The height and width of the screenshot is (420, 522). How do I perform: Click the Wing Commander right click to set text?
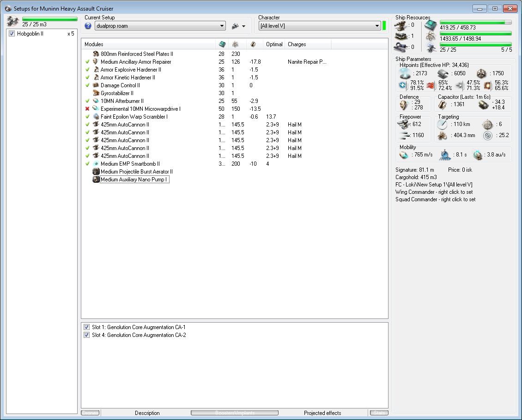click(x=434, y=192)
